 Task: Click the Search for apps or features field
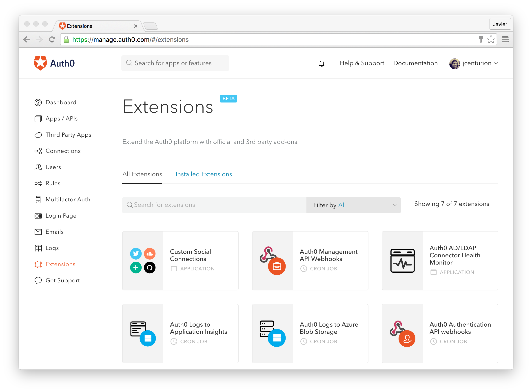(x=175, y=63)
